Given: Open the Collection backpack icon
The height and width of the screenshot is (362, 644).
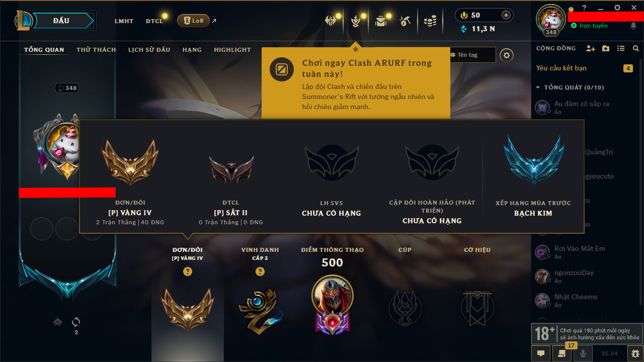Looking at the screenshot, I should coord(381,21).
